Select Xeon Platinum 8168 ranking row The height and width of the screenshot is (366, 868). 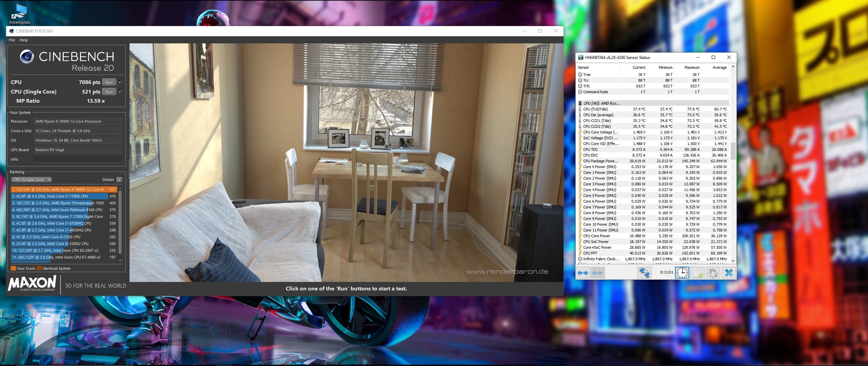(64, 210)
